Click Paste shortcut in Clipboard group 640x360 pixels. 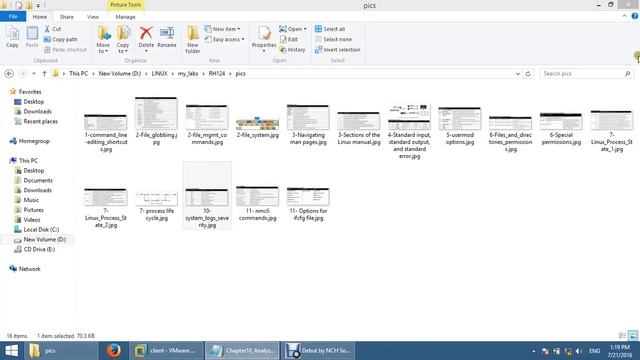coord(65,49)
